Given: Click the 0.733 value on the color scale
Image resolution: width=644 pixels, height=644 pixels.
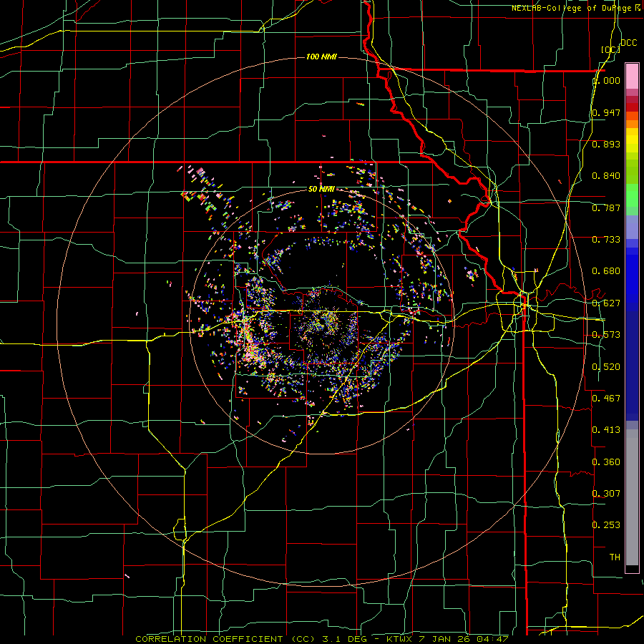Looking at the screenshot, I should (x=606, y=240).
